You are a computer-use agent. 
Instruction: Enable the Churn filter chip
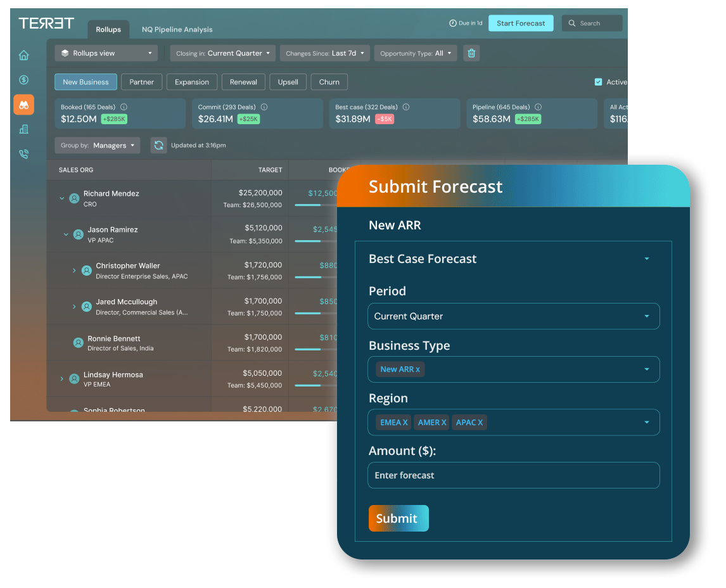(329, 82)
